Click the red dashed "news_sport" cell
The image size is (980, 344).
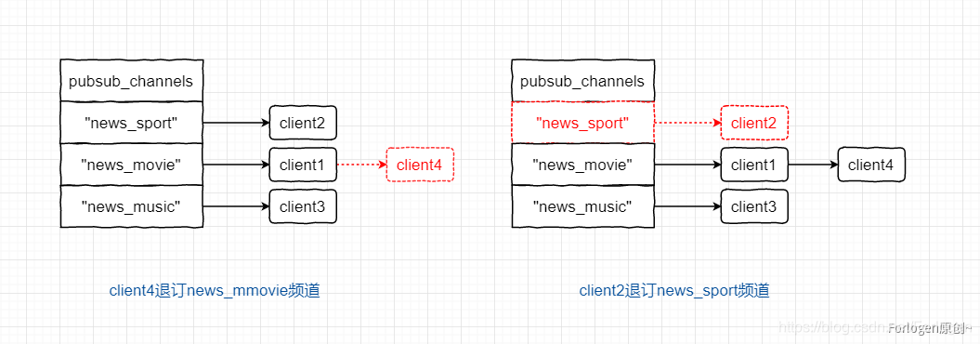[582, 123]
